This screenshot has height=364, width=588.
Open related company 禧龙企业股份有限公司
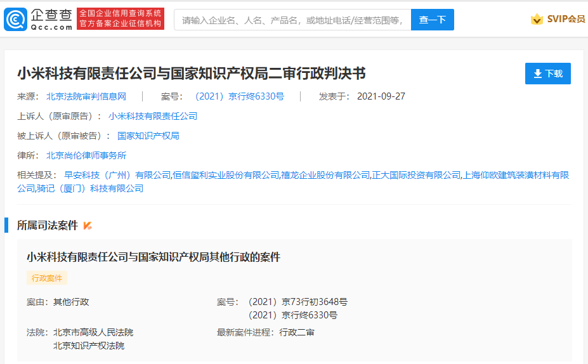325,175
